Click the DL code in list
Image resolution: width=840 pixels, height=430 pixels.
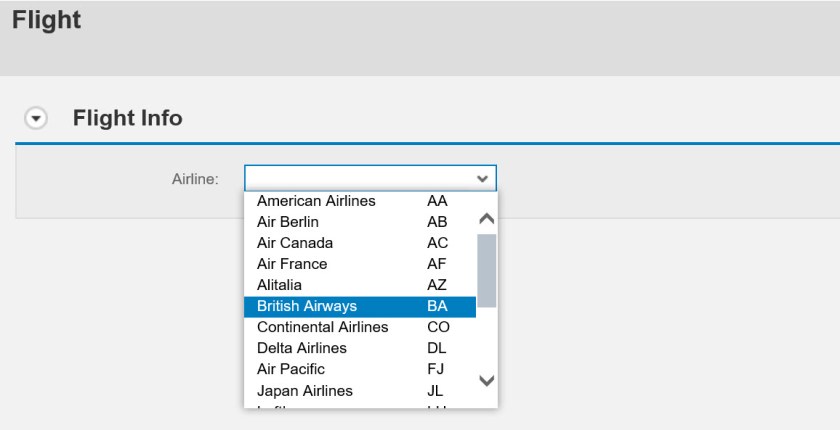point(437,348)
